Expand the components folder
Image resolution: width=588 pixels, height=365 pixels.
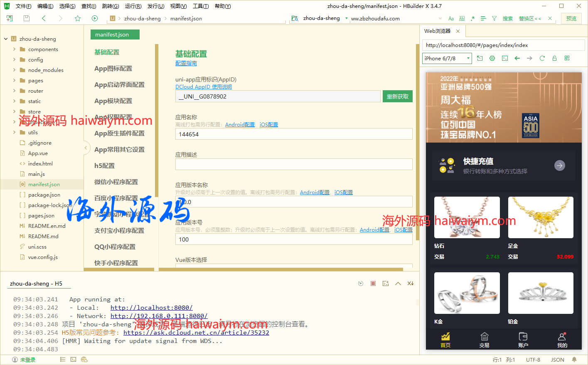[15, 49]
